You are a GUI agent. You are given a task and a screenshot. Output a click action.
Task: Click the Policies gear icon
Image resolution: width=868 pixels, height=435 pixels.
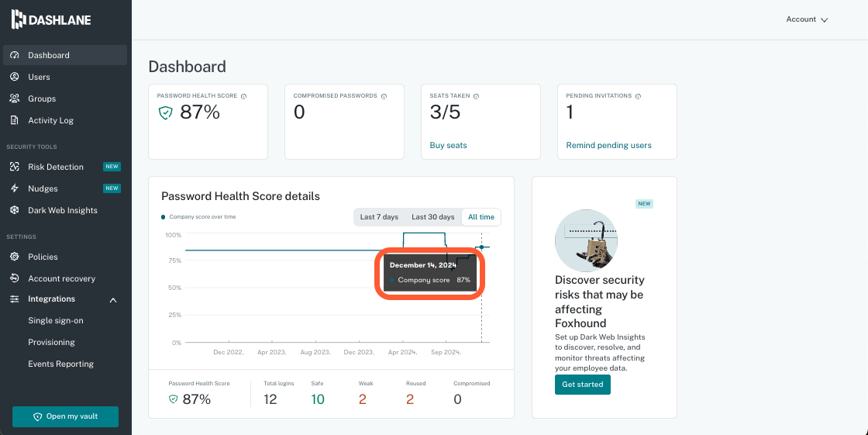click(15, 257)
